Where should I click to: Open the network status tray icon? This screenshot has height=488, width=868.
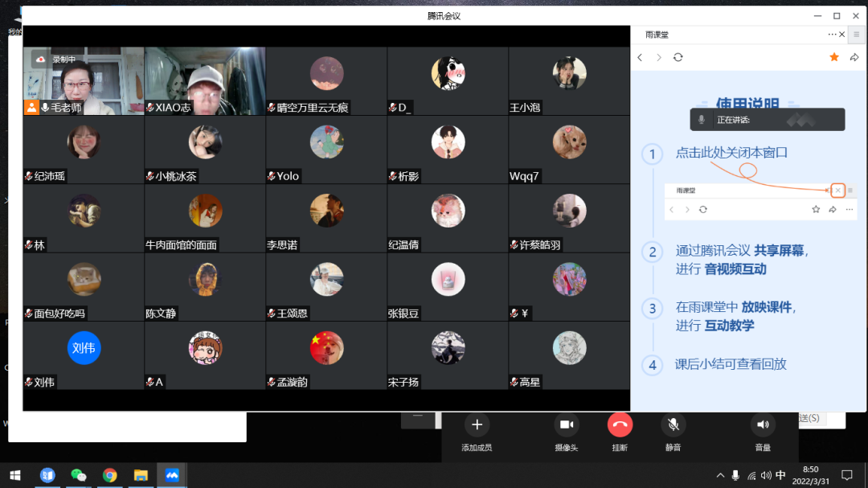[x=751, y=475]
